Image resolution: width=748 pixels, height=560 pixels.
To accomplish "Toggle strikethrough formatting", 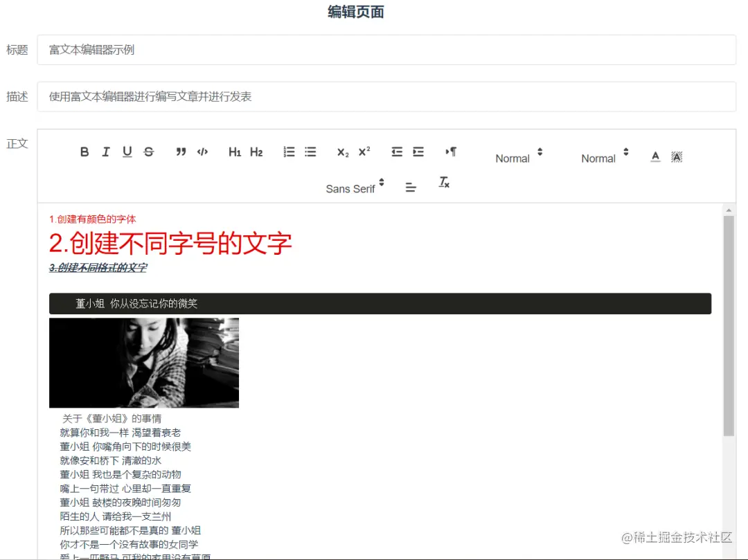I will (149, 152).
